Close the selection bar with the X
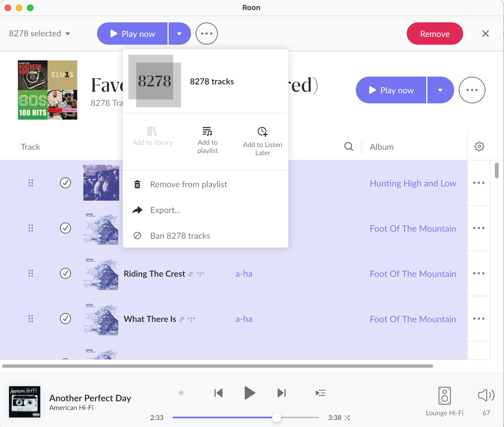Viewport: 504px width, 427px height. coord(485,34)
